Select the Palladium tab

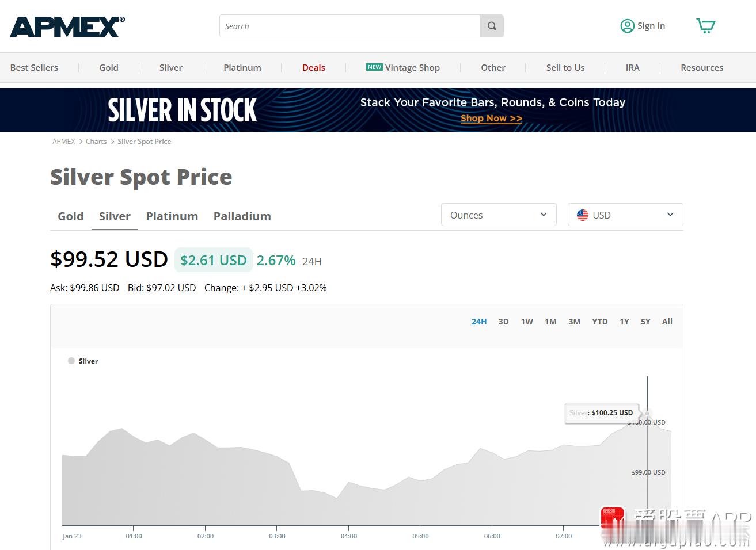coord(242,216)
